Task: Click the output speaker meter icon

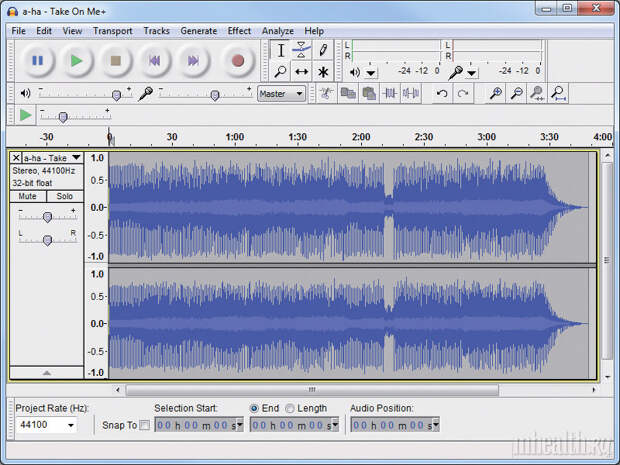Action: (x=355, y=72)
